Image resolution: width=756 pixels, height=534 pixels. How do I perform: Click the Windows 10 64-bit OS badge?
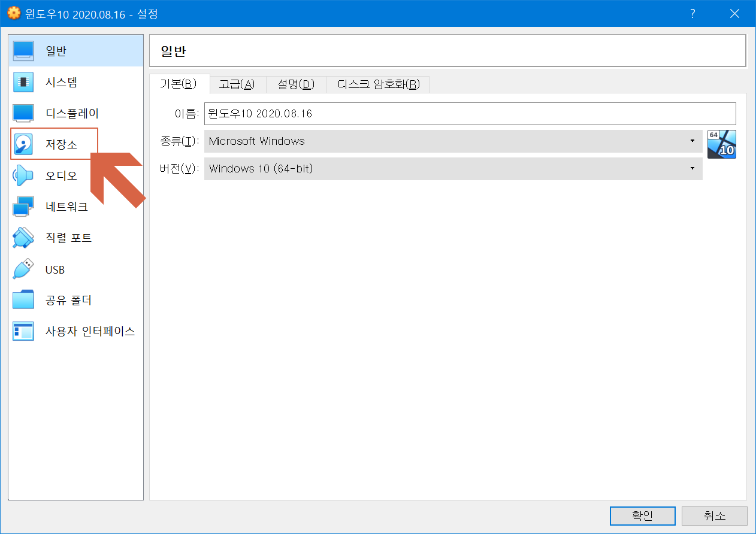(721, 144)
